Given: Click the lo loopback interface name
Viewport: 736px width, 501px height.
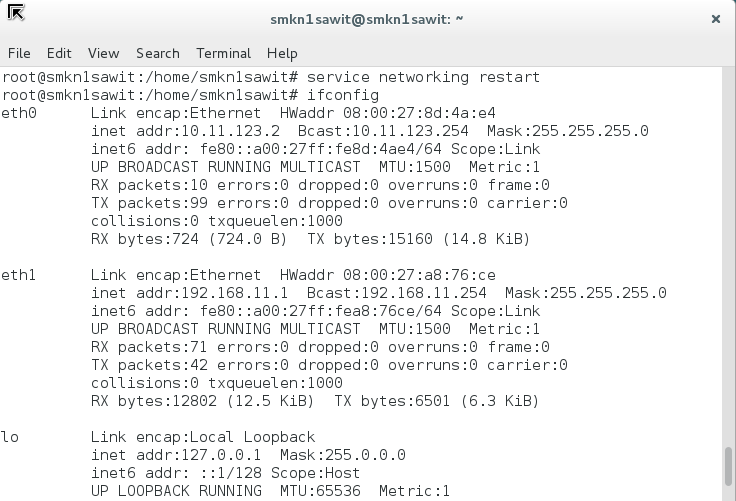Looking at the screenshot, I should (10, 437).
